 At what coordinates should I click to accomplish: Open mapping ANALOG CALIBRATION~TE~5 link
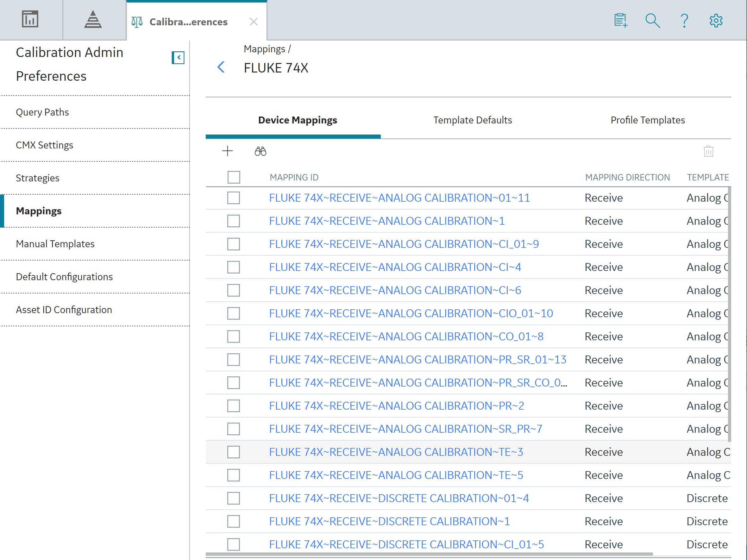click(x=396, y=475)
